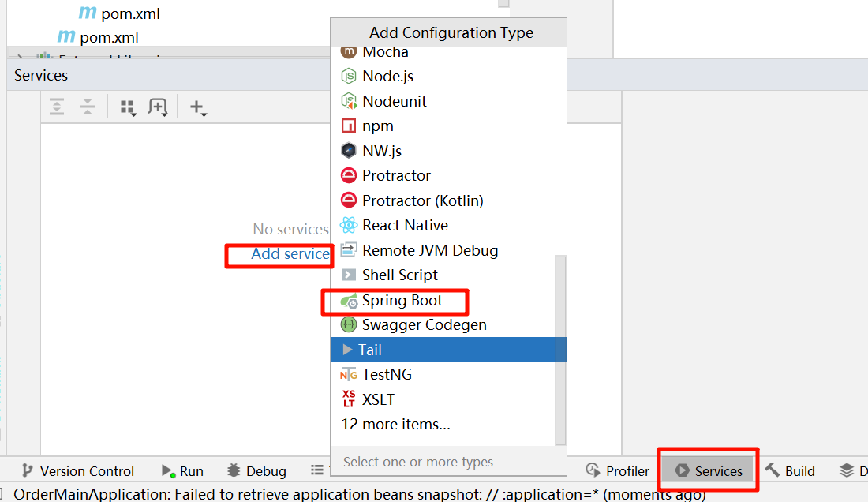Choose TestNG configuration type
Viewport: 868px width, 502px height.
[443, 375]
